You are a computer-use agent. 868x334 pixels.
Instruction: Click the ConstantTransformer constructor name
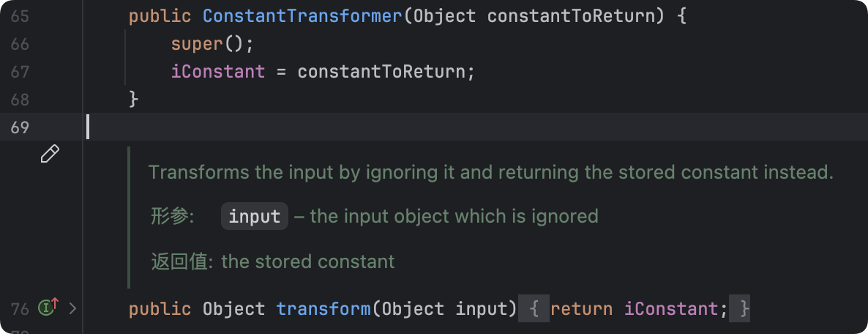[302, 16]
